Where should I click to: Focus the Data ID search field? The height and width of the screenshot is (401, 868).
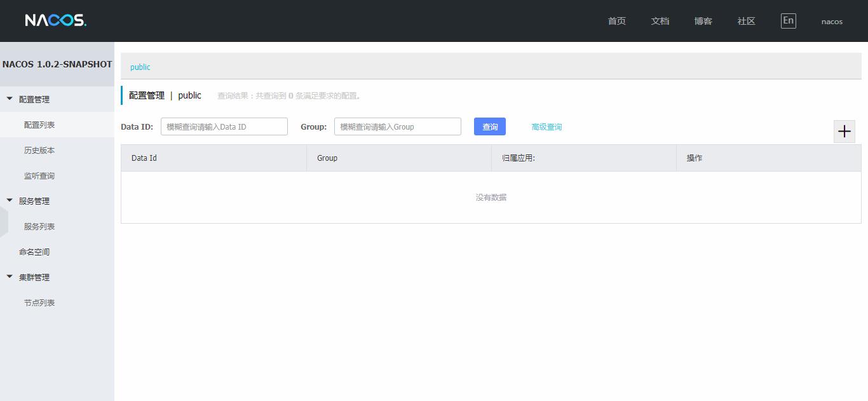tap(224, 126)
